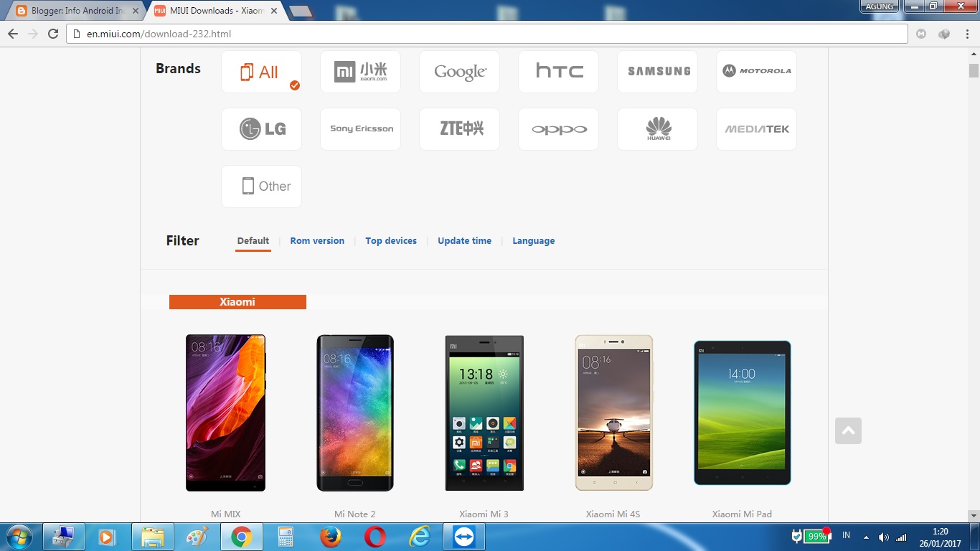980x551 pixels.
Task: Open the file explorer folder in taskbar
Action: [x=152, y=537]
